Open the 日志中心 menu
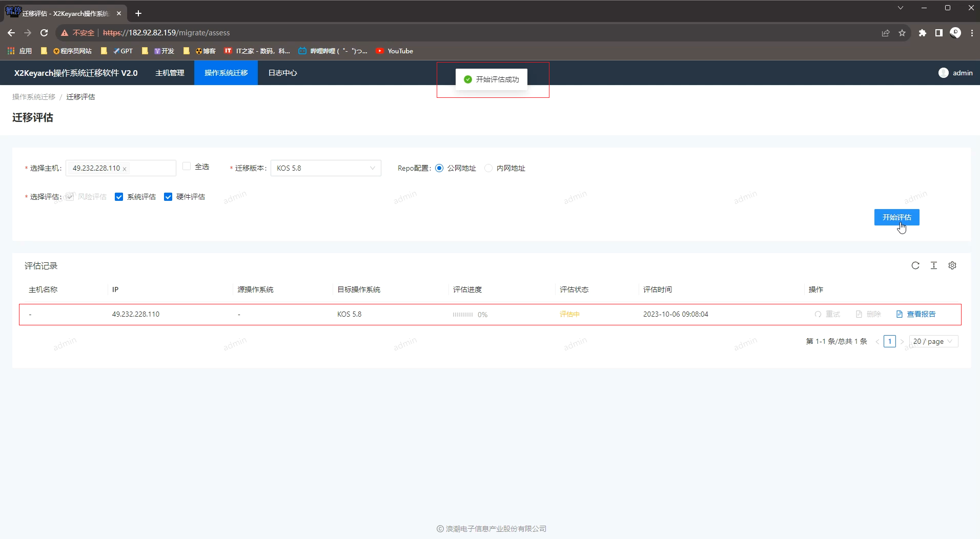Image resolution: width=980 pixels, height=539 pixels. pos(282,73)
